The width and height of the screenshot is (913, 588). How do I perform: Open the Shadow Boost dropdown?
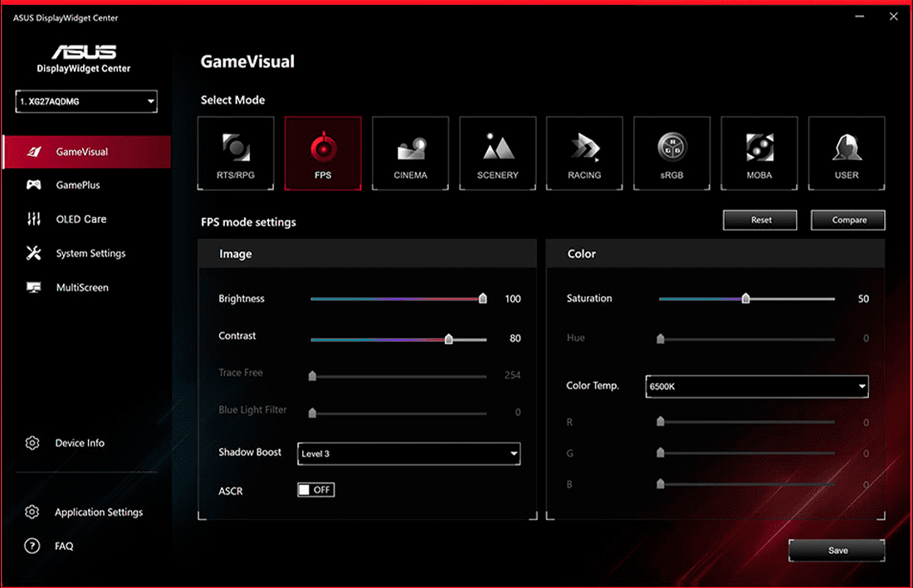pos(408,454)
